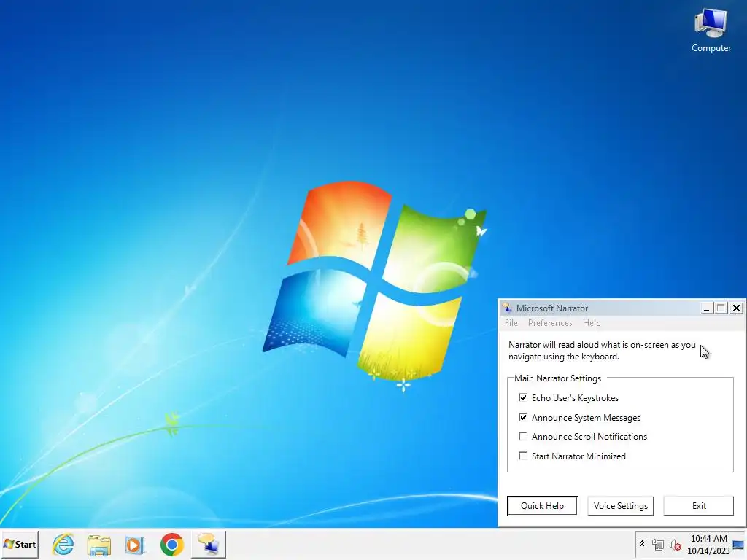Click the Quick Help button
Screen dimensions: 747x560
point(542,506)
